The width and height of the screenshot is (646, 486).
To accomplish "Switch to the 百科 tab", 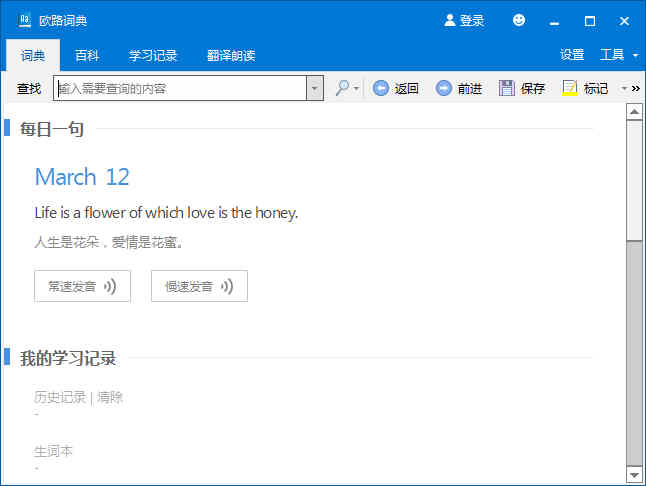I will [87, 55].
